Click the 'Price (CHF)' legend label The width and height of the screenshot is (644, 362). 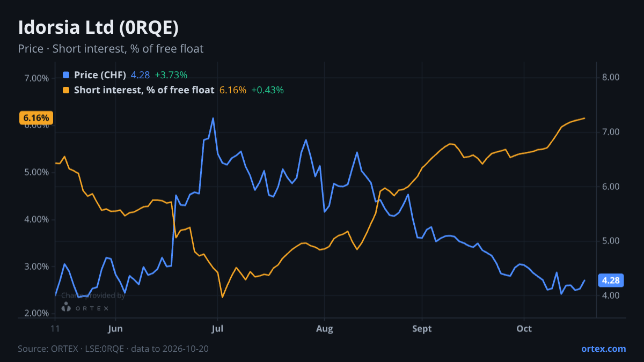coord(100,75)
